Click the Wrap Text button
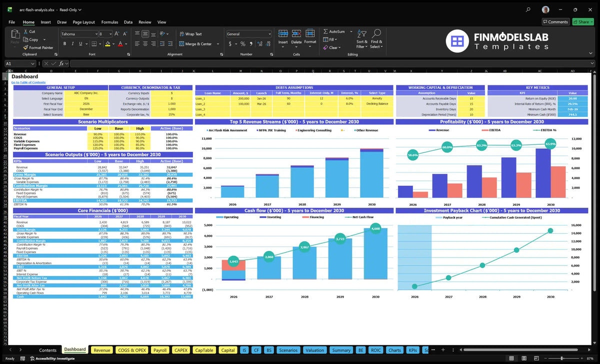The image size is (600, 364). pos(191,34)
